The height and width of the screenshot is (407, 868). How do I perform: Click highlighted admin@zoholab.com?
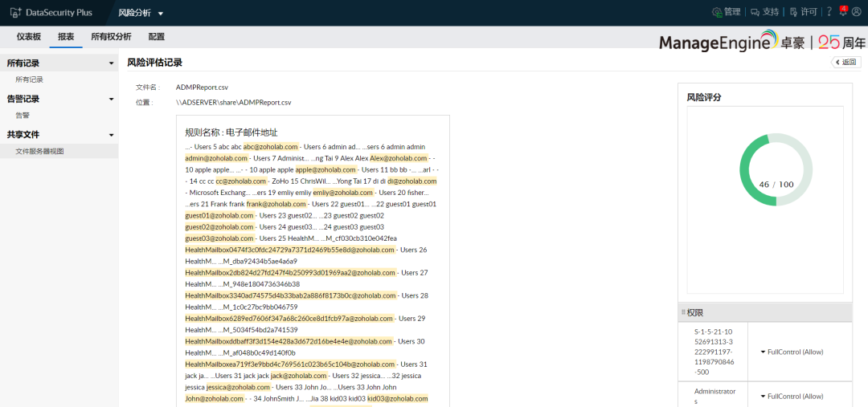coord(216,158)
